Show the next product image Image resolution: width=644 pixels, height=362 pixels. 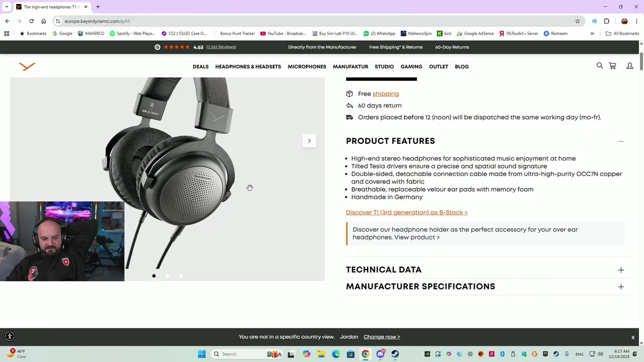click(x=309, y=141)
